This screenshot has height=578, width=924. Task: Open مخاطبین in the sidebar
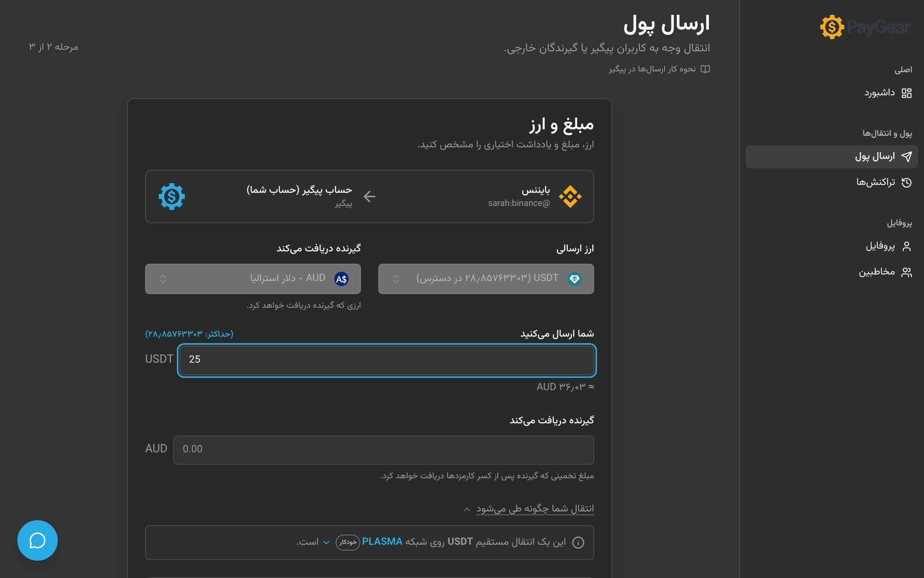point(832,272)
